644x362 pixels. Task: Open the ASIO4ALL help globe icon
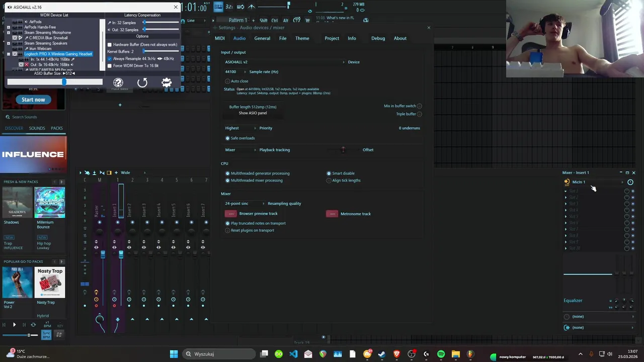click(x=118, y=82)
